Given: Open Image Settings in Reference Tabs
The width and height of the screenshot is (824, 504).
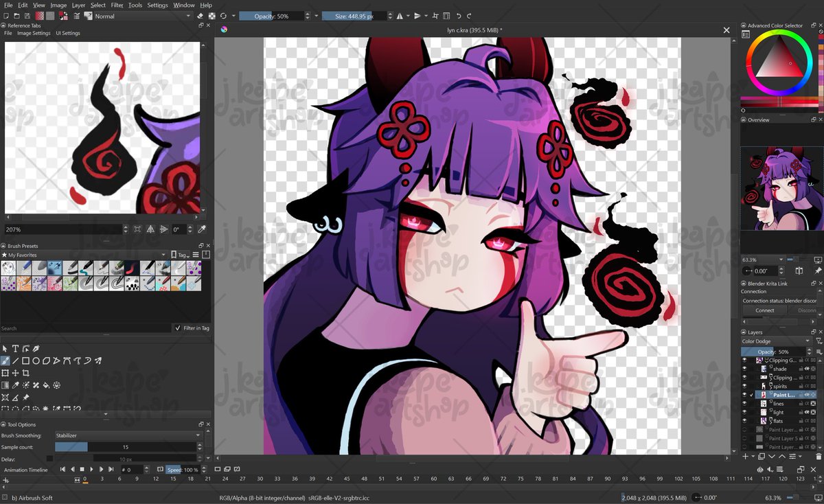Looking at the screenshot, I should 34,33.
